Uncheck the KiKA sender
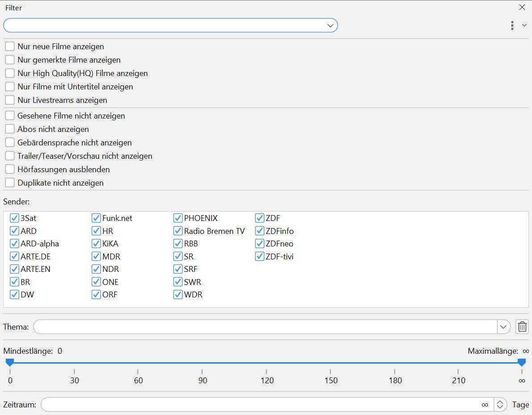The image size is (532, 415). [96, 243]
